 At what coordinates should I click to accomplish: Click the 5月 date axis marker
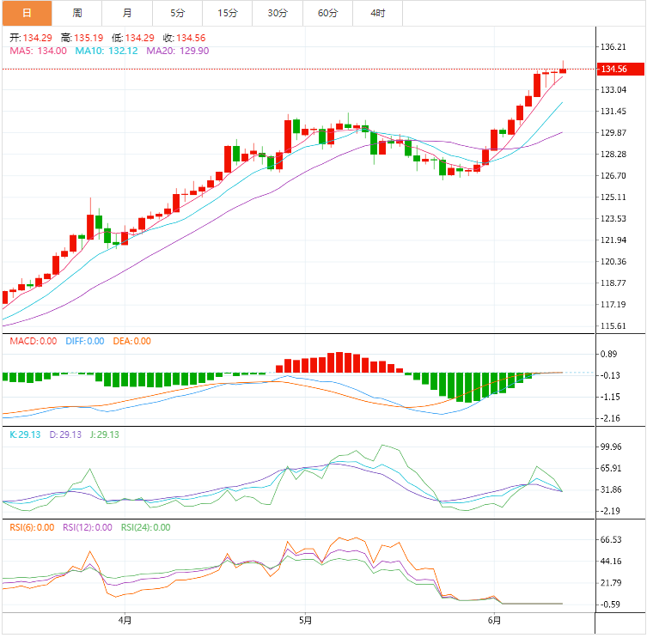[305, 619]
